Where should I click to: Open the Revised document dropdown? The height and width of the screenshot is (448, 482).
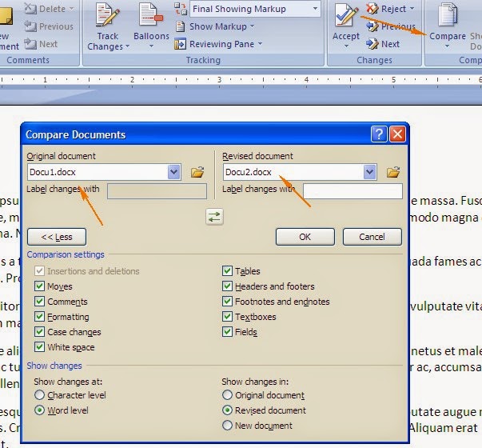pyautogui.click(x=369, y=172)
